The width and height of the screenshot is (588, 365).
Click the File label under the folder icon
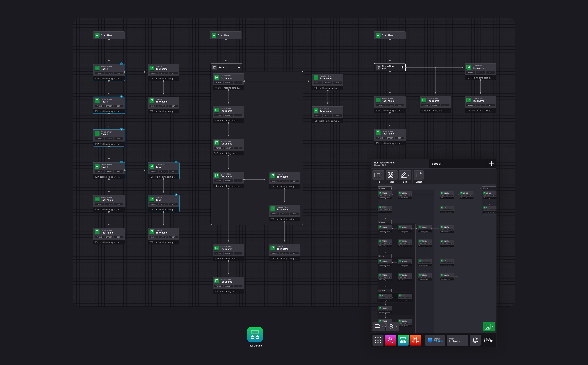pyautogui.click(x=378, y=182)
